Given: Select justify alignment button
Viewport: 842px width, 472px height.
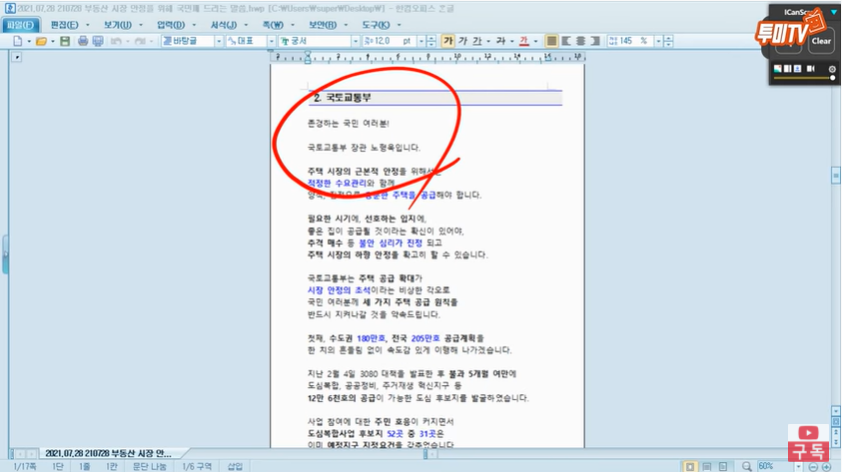Looking at the screenshot, I should coord(551,41).
